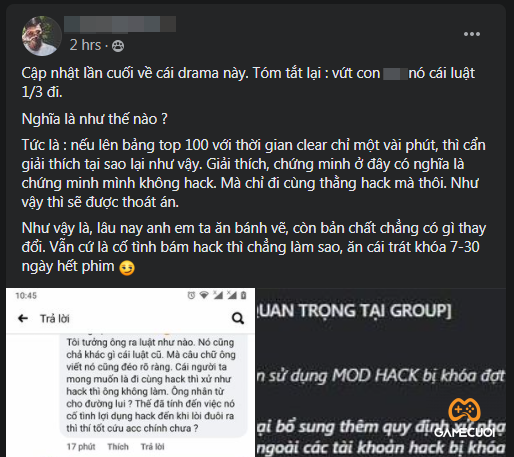
Task: Open the three-dot post options menu
Action: (x=472, y=34)
